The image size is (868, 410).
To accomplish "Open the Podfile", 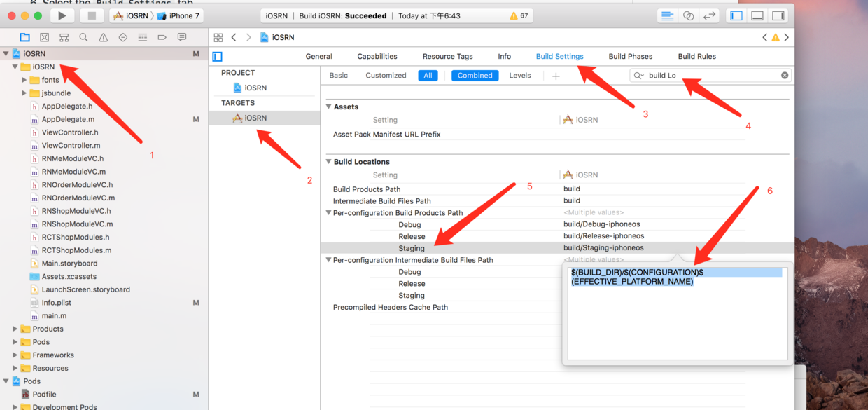I will click(x=44, y=395).
